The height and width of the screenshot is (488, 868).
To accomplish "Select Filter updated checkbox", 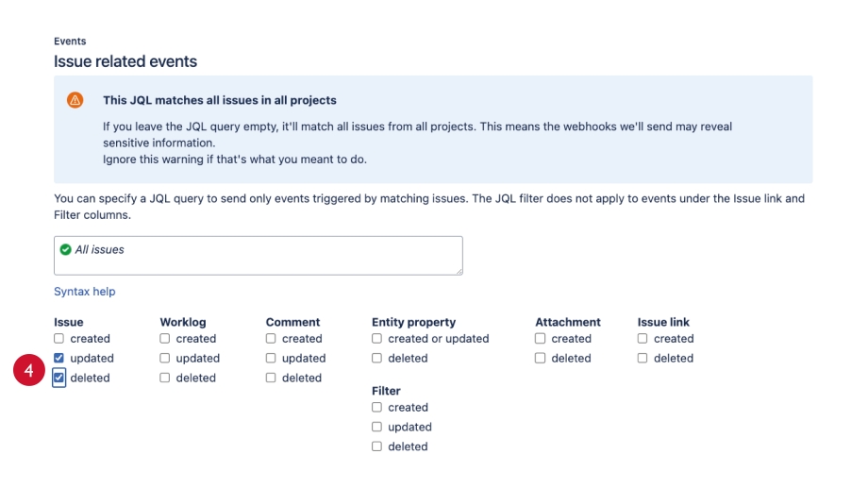I will pos(376,427).
